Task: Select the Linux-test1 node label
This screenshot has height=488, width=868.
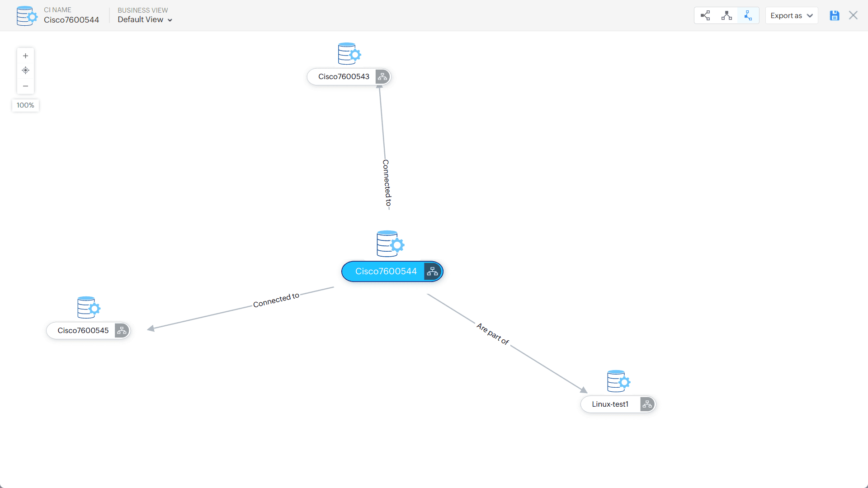Action: 610,404
